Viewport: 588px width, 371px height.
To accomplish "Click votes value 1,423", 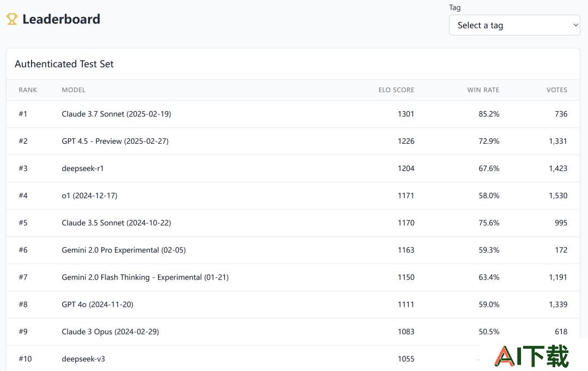I will [558, 168].
